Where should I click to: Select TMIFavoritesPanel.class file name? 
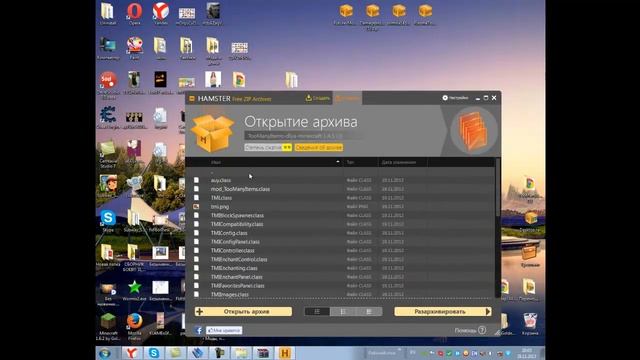238,286
